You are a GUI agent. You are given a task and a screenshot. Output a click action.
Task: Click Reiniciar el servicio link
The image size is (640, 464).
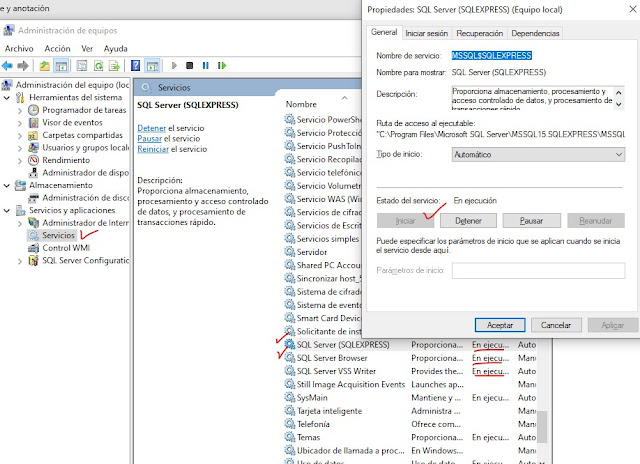point(153,149)
